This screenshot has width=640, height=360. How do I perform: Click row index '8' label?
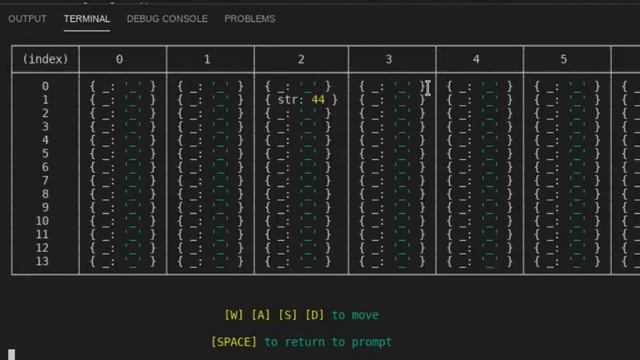45,194
